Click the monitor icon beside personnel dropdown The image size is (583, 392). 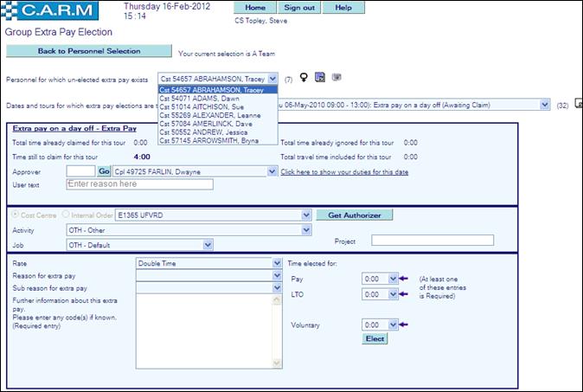tap(335, 78)
